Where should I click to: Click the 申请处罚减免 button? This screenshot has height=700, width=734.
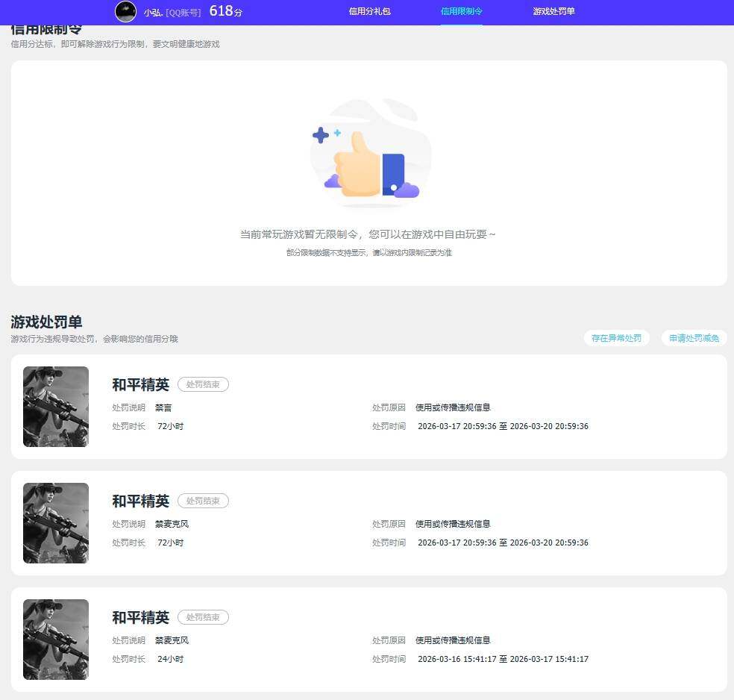coord(694,338)
